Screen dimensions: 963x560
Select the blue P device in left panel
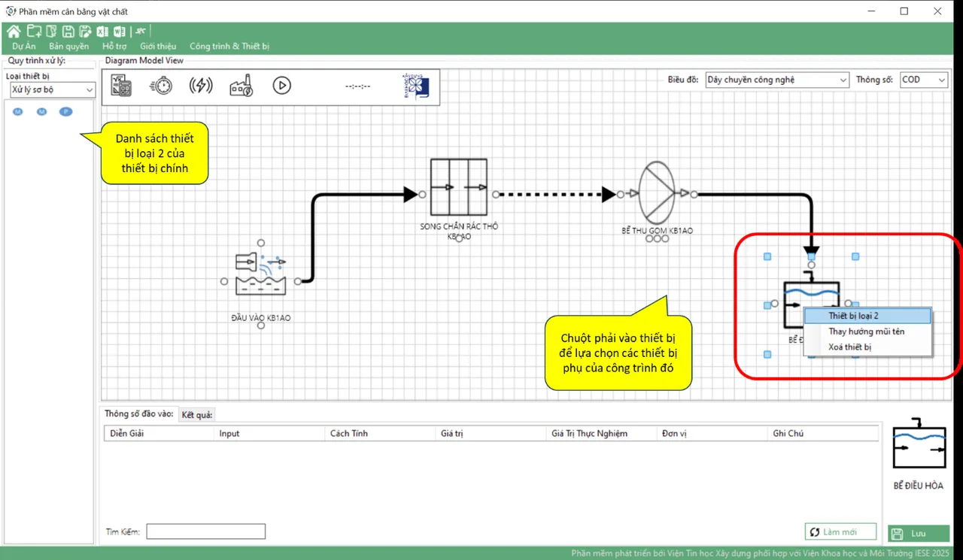66,112
